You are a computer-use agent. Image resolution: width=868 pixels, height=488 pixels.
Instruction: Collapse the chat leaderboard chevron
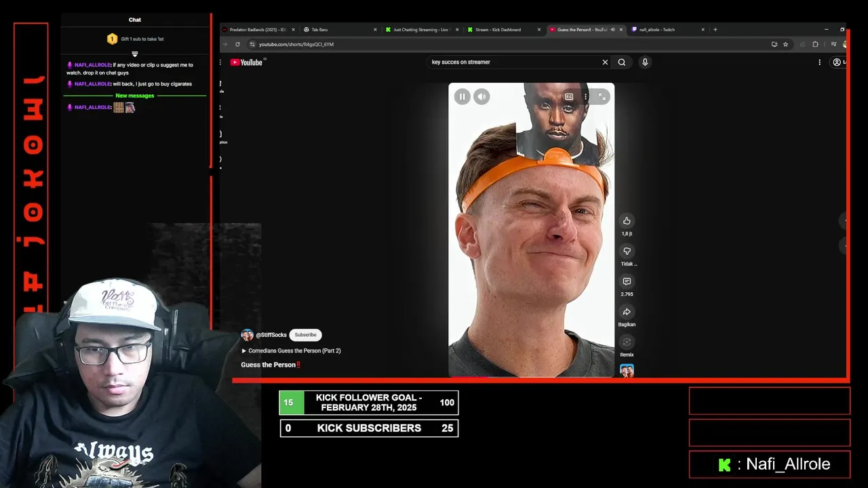135,54
